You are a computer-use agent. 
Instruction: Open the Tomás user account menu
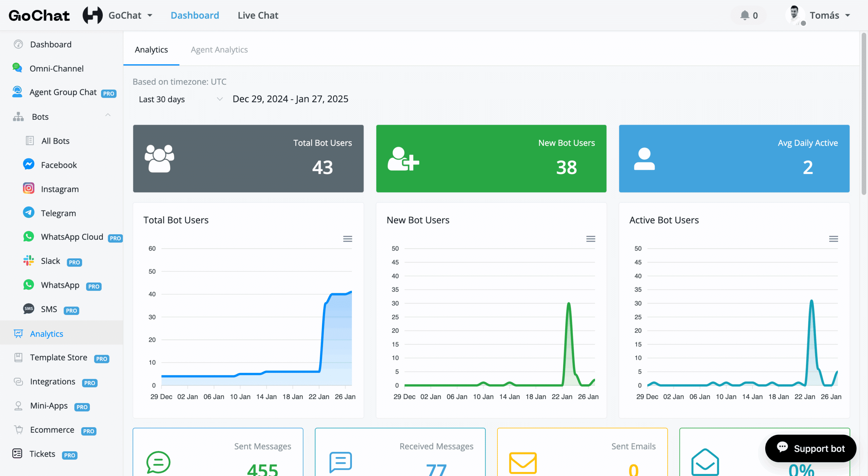coord(824,15)
